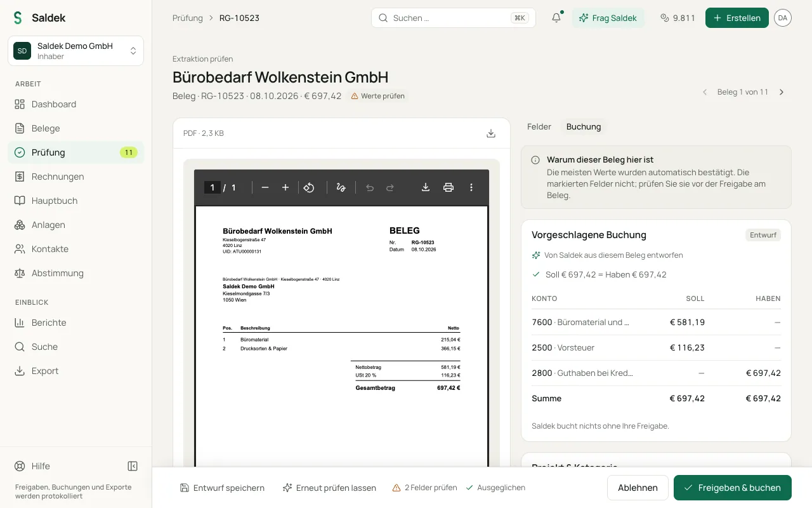Navigate to Kontakte

click(75, 249)
